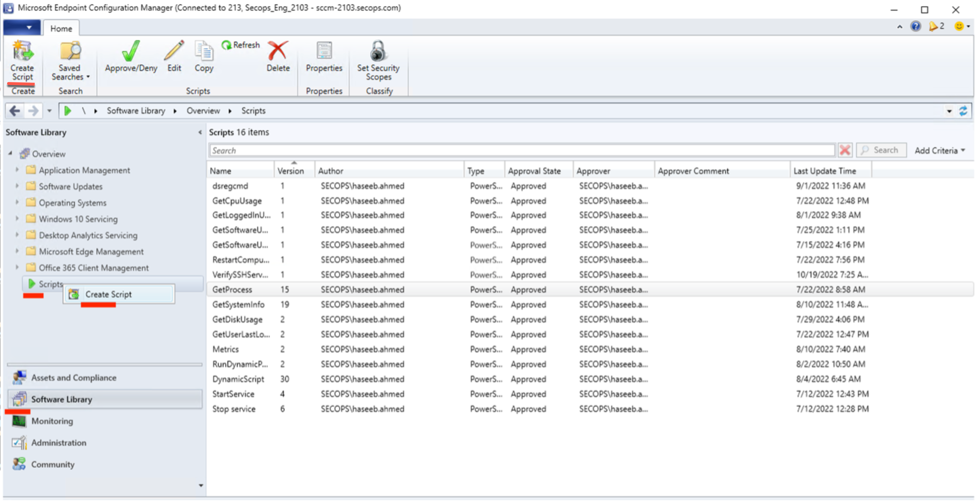Open the Community workspace

pos(105,465)
